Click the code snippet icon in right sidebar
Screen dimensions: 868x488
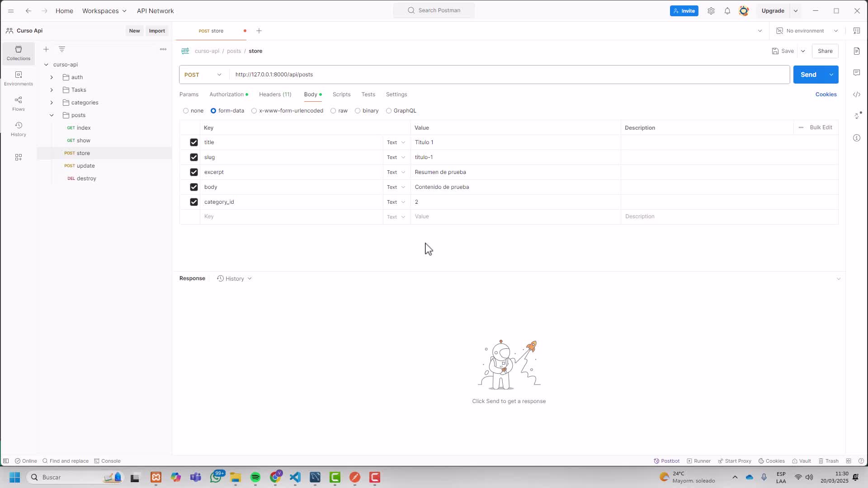coord(857,94)
